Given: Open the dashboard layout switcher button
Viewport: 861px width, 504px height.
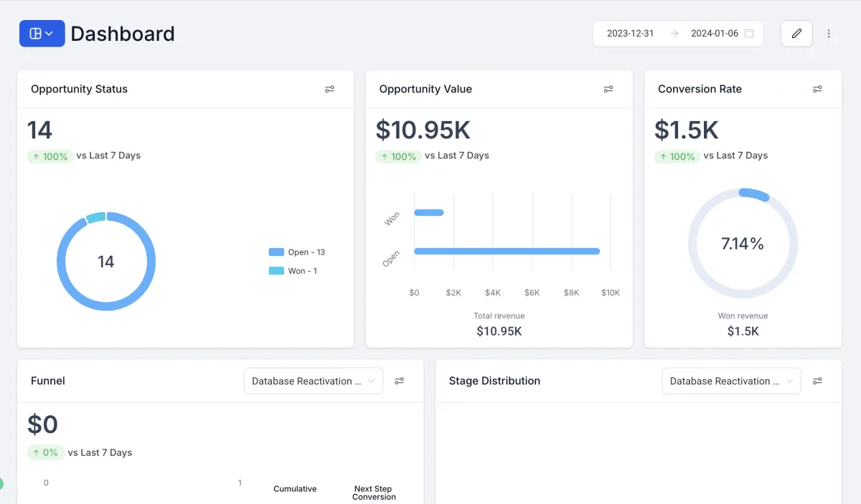Looking at the screenshot, I should pos(42,34).
